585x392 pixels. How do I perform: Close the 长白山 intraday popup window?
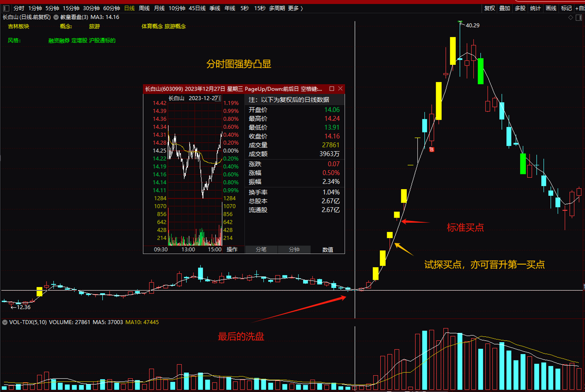point(340,89)
